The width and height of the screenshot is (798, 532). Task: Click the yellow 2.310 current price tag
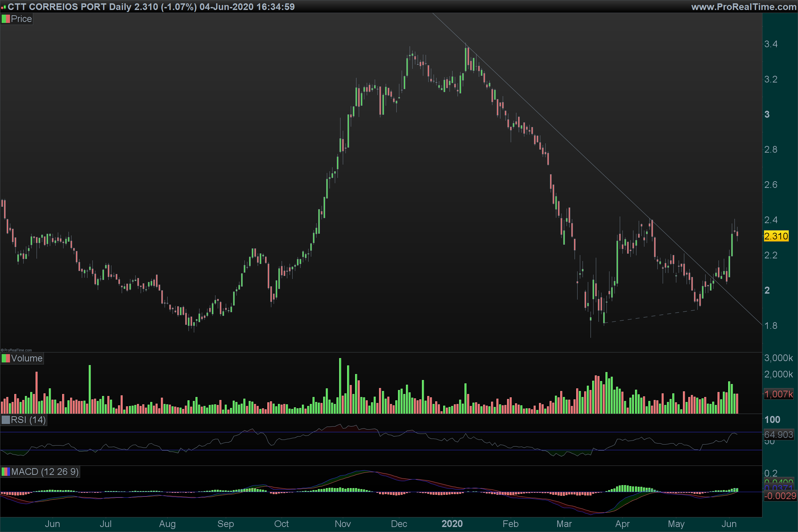tap(776, 236)
